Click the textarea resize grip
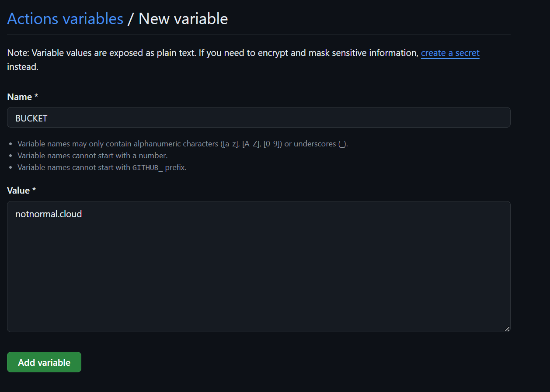The width and height of the screenshot is (550, 392). [507, 328]
